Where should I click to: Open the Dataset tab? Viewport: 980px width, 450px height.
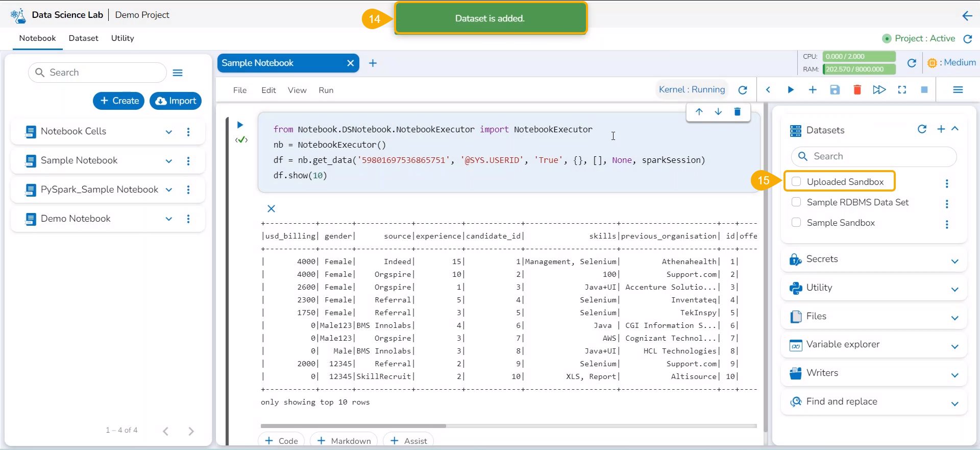(83, 38)
